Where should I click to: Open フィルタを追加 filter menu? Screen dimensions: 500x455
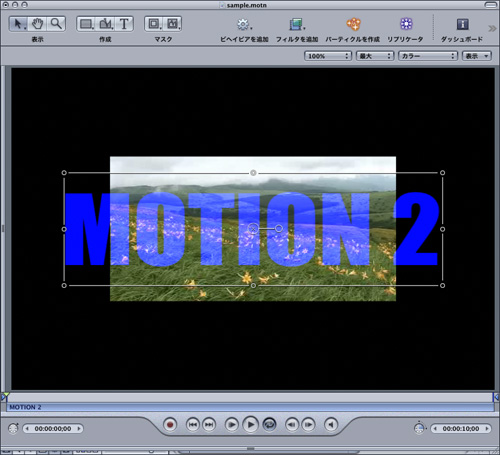pos(296,24)
